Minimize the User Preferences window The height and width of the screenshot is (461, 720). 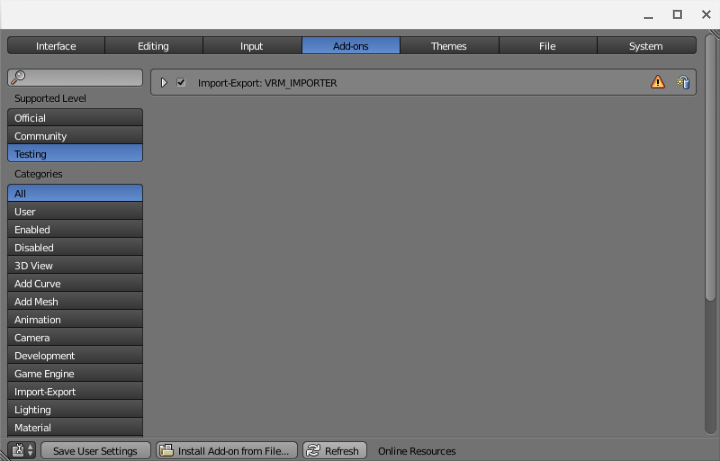tap(648, 15)
